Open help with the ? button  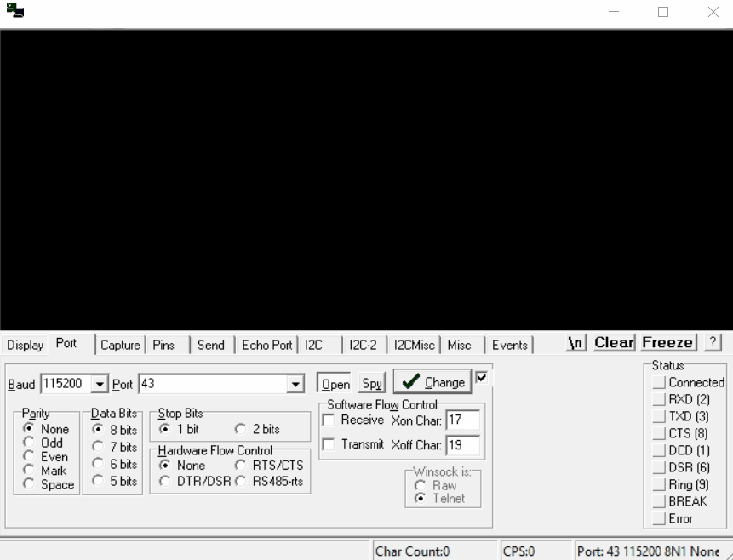click(x=713, y=343)
